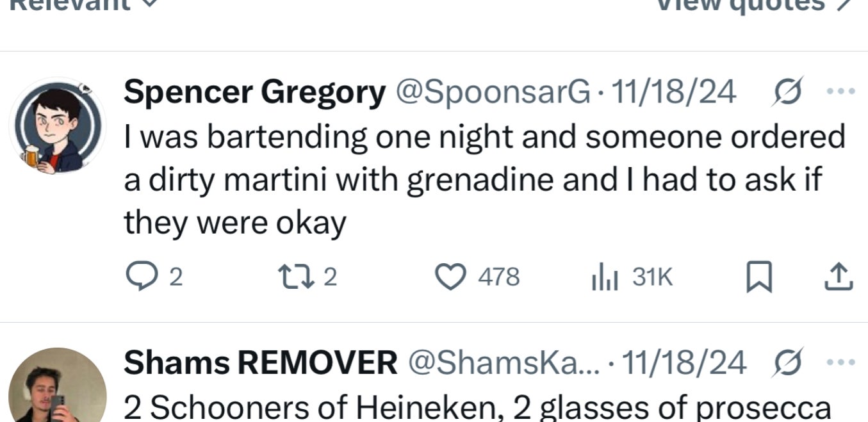The image size is (868, 422).
Task: Open Spencer Gregory's profile via display name
Action: tap(254, 93)
